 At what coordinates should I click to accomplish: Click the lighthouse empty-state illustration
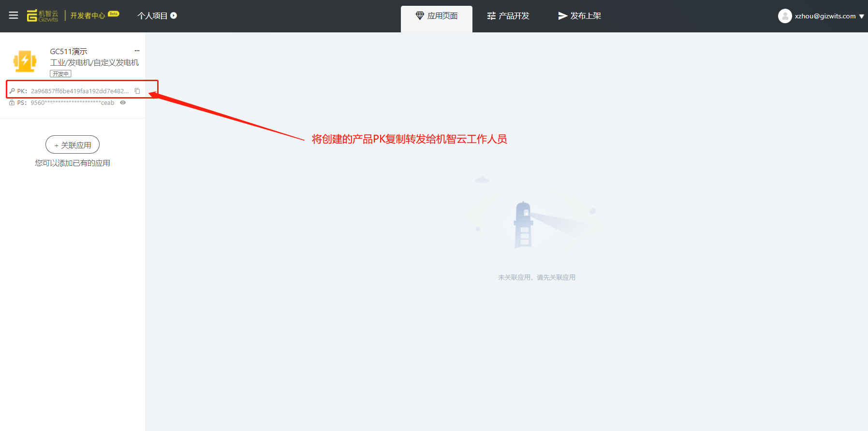[524, 225]
